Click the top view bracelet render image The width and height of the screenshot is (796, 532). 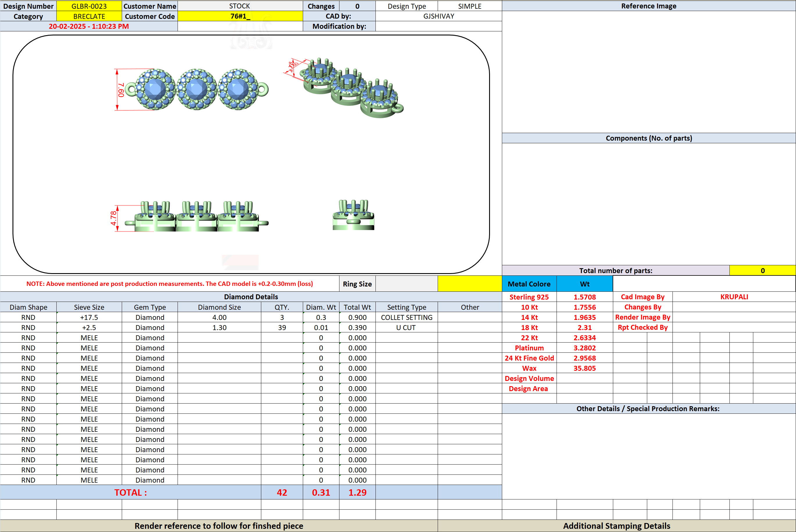click(x=197, y=89)
